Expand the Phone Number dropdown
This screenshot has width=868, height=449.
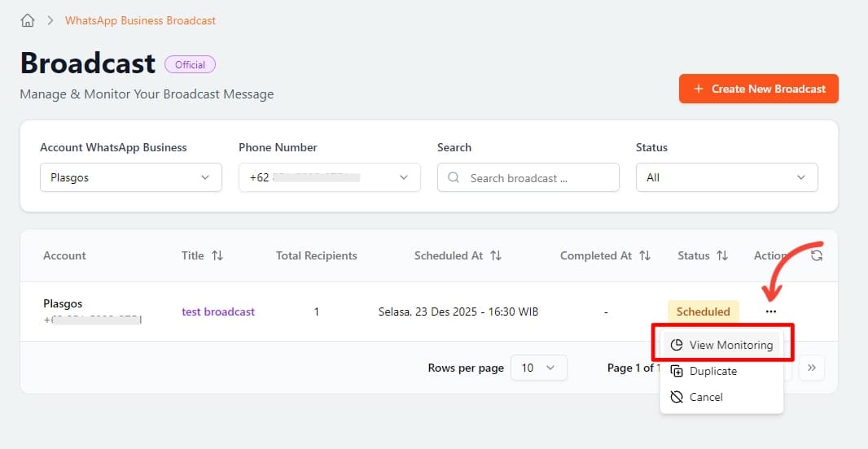pyautogui.click(x=329, y=177)
